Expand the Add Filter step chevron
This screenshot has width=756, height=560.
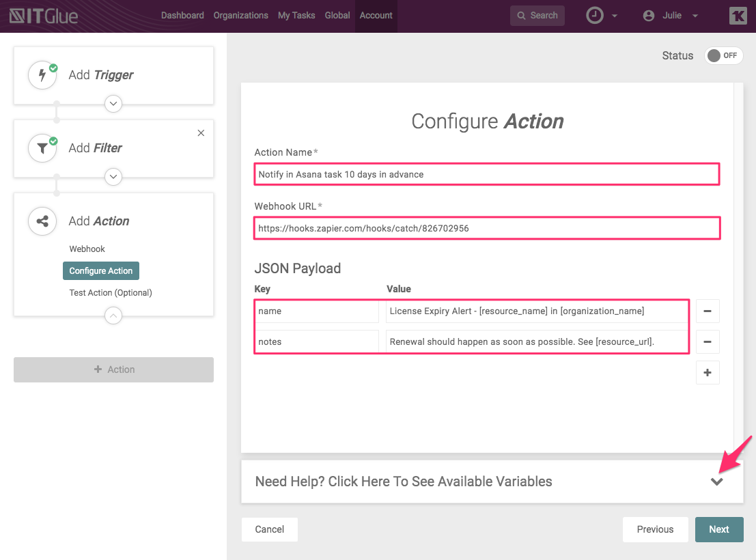coord(113,177)
